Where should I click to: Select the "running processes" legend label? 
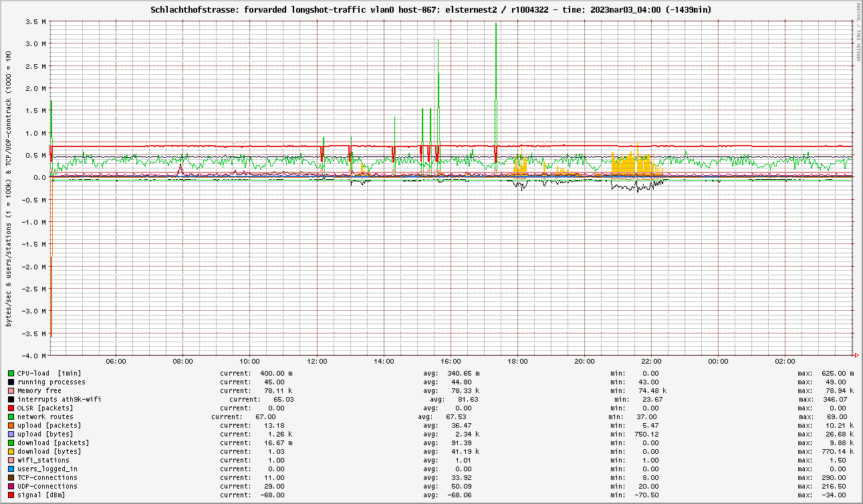(51, 382)
